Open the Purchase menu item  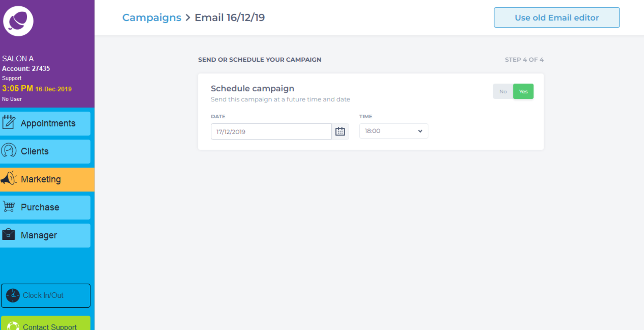point(45,207)
